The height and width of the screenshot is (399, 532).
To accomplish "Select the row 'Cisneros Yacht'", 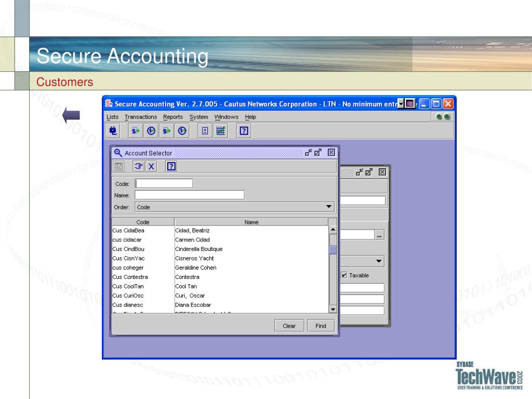I will point(220,258).
